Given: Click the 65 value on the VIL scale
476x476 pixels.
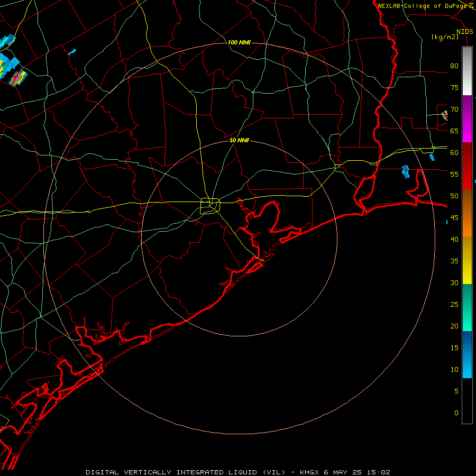Looking at the screenshot, I should click(x=454, y=131).
